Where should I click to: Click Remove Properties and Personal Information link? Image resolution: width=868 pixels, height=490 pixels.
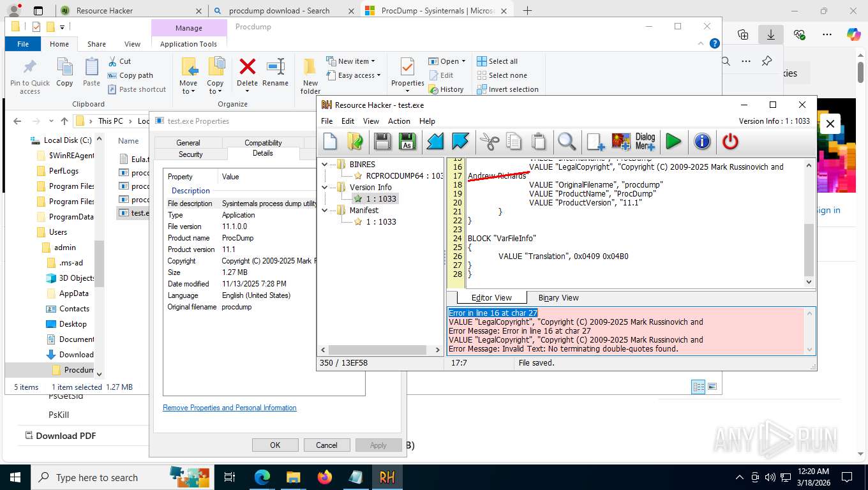pyautogui.click(x=230, y=408)
